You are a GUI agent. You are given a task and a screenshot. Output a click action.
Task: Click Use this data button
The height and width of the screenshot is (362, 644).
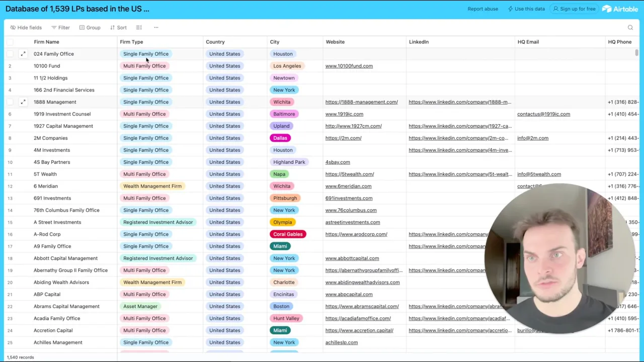pos(526,9)
